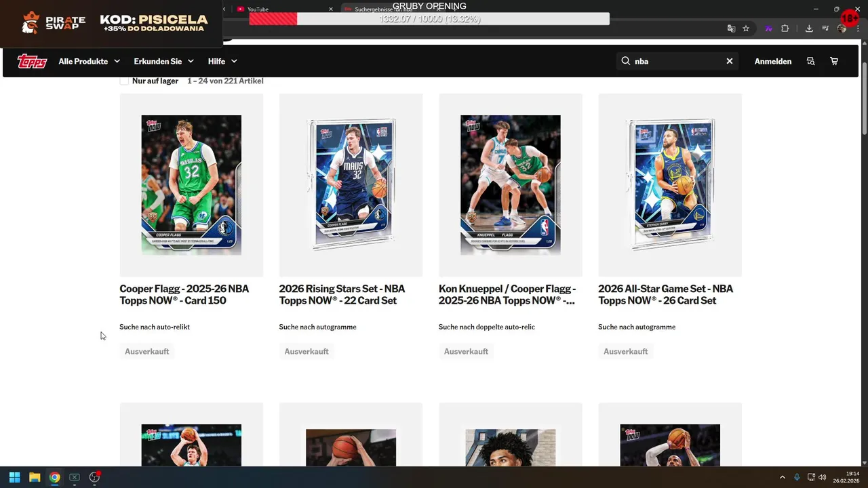Image resolution: width=868 pixels, height=488 pixels.
Task: Open Cooper Flagg Card 150 title link
Action: pos(184,294)
